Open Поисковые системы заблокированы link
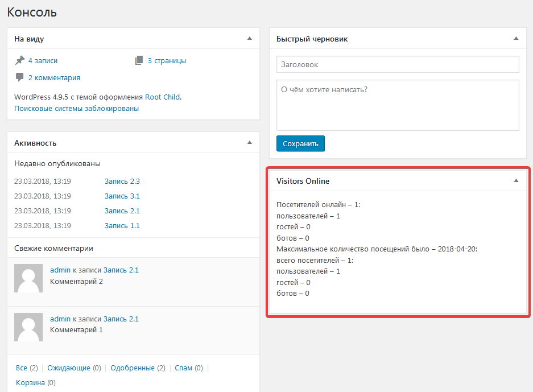The width and height of the screenshot is (533, 392). (76, 108)
